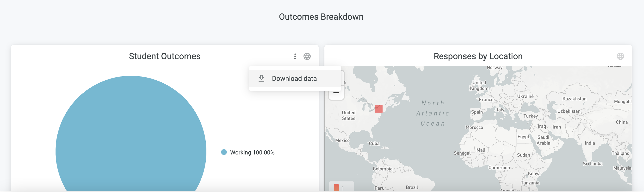Click the Egypt label on the map

pyautogui.click(x=523, y=137)
